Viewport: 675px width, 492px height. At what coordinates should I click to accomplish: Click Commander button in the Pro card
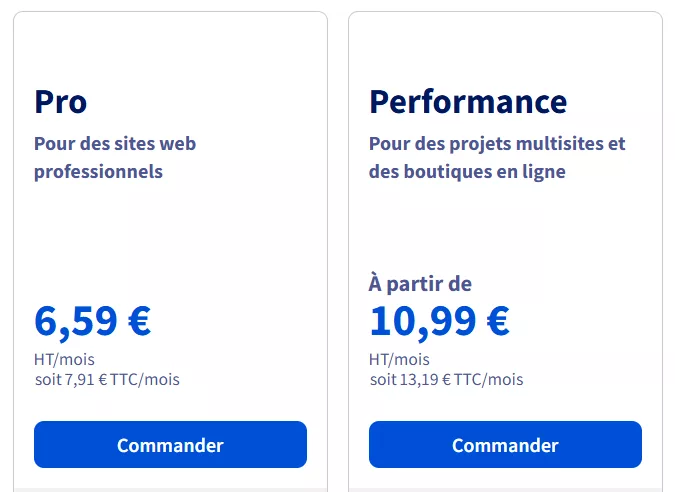click(170, 445)
